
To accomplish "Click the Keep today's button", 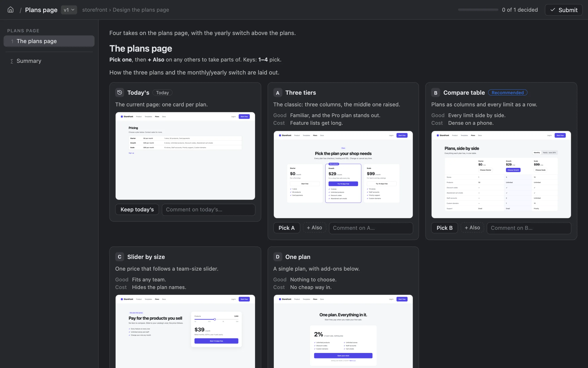I will [137, 210].
